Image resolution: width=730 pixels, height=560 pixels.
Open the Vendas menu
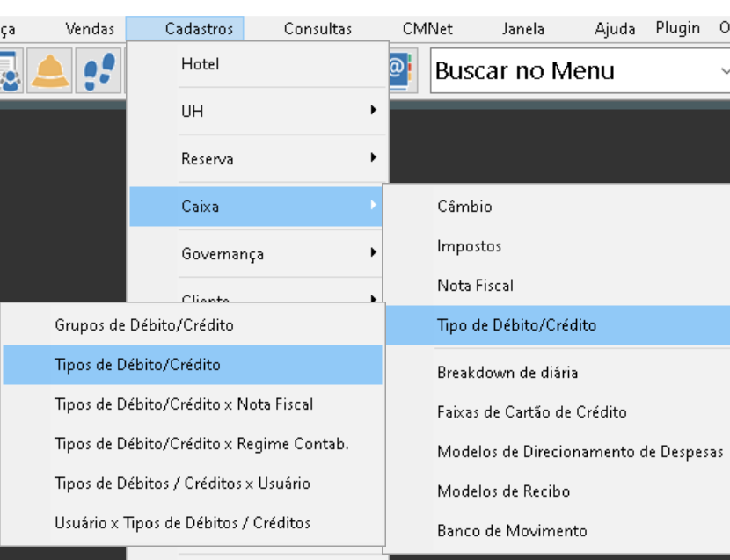(90, 29)
